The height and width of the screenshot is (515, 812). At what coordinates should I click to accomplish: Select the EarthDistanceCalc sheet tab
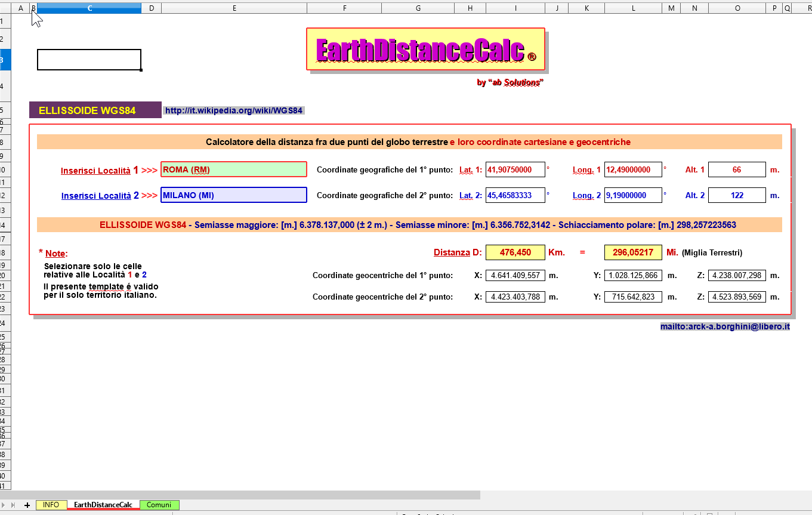click(x=103, y=505)
